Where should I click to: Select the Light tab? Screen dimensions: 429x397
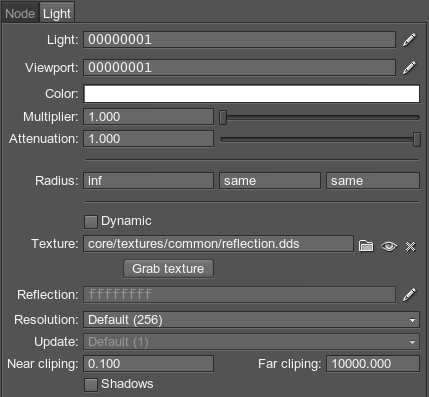coord(57,13)
